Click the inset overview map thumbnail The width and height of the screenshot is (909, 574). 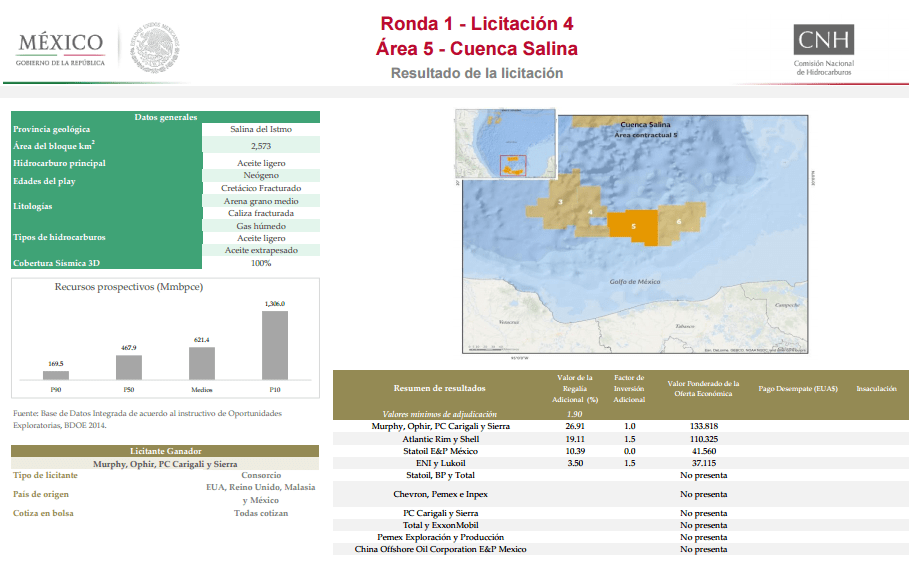(x=506, y=143)
